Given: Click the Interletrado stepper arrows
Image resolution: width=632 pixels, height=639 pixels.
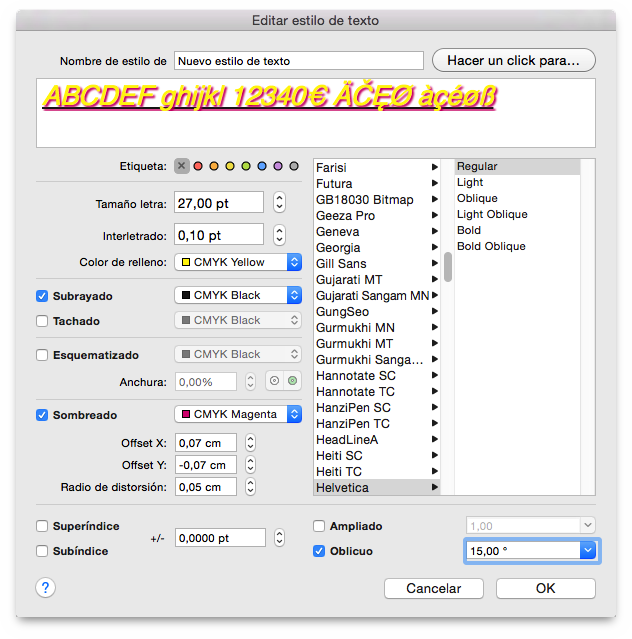Looking at the screenshot, I should (x=279, y=235).
